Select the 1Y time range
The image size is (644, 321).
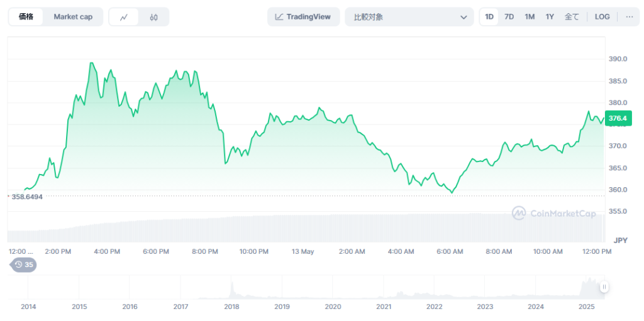coord(550,17)
